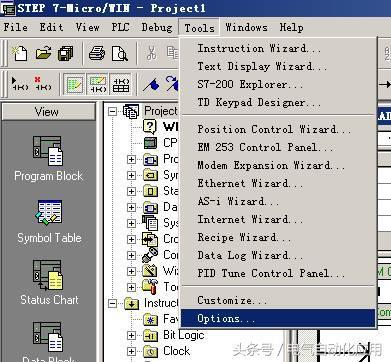
Task: Expand the Symbol Table tree node
Action: point(131,175)
